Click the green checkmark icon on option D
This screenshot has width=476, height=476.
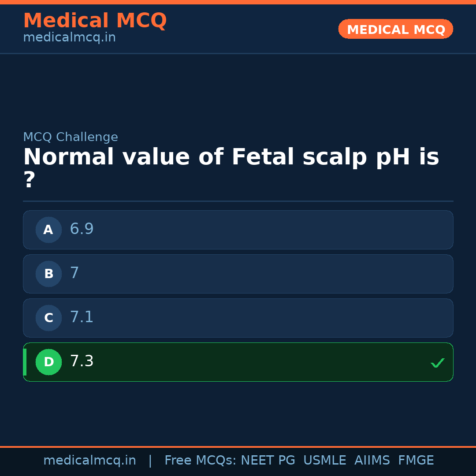tap(438, 363)
